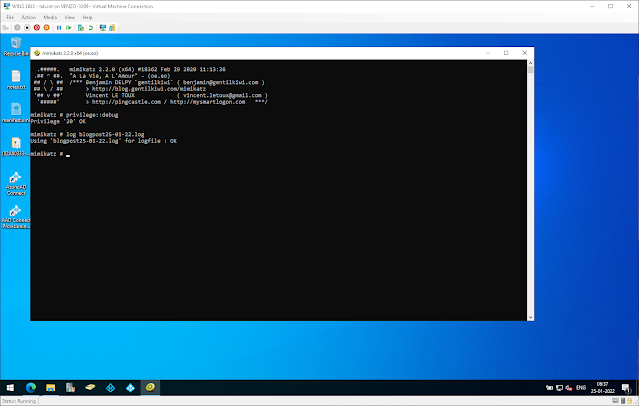The width and height of the screenshot is (639, 406).
Task: Click the first blue diamond taskbar icon
Action: (x=110, y=388)
